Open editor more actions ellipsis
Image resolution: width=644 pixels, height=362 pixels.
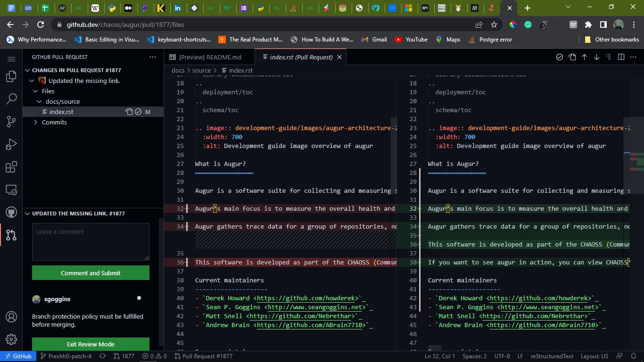(x=634, y=57)
